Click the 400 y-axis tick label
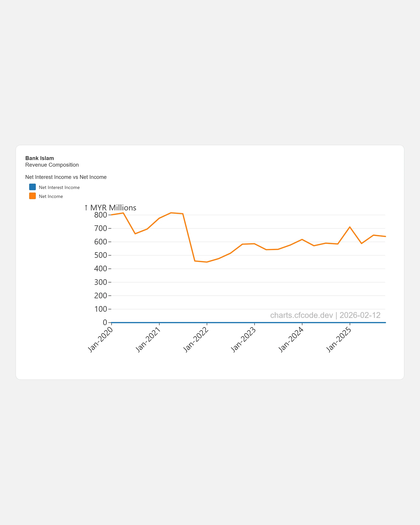Screen dimensions: 420x525 pyautogui.click(x=100, y=269)
